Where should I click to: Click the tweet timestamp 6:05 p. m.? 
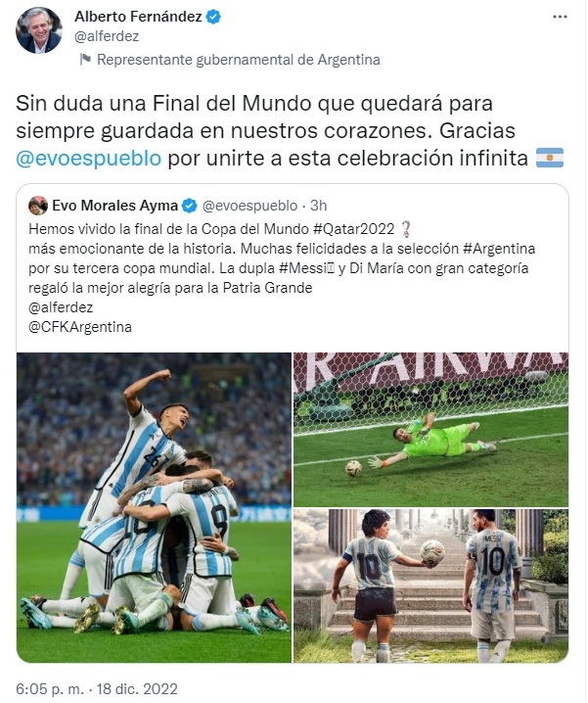pos(50,688)
